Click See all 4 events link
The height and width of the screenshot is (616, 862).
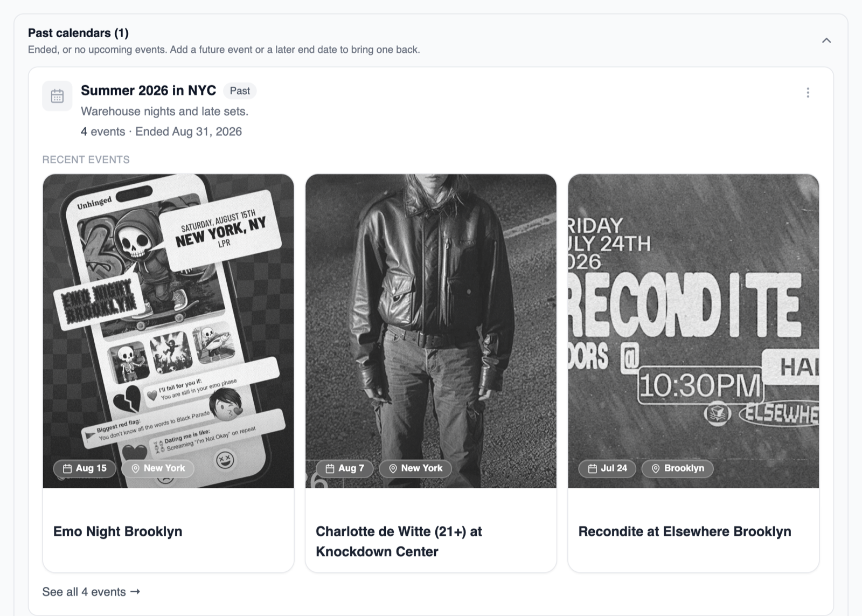[91, 592]
